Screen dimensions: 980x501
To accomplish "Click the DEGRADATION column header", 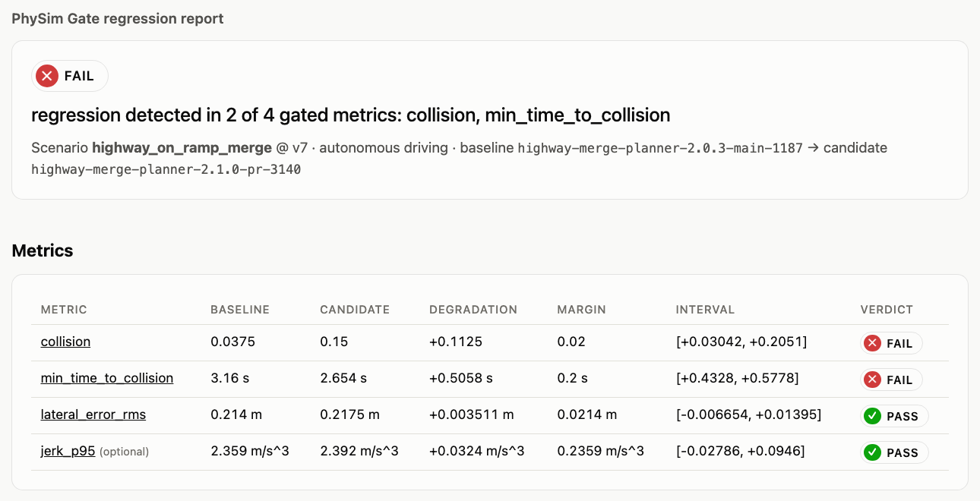I will (473, 310).
